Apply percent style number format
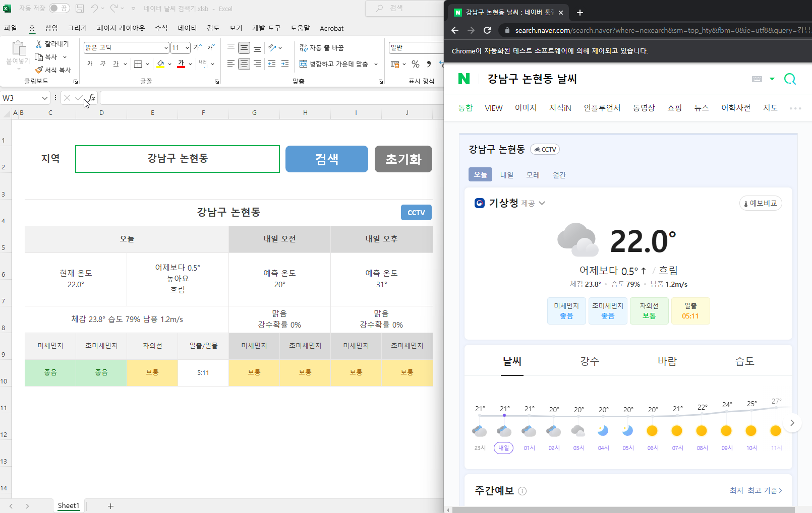812x513 pixels. pyautogui.click(x=416, y=64)
